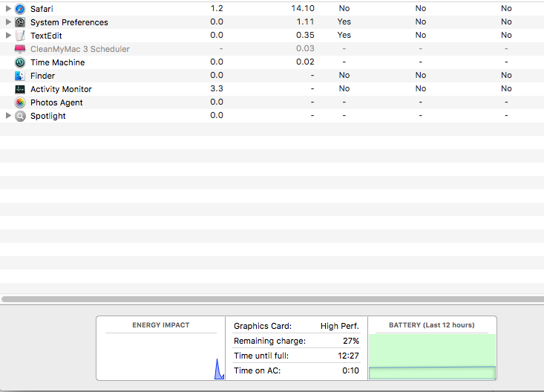Click the Spotlight magnifier icon
Screen dimensions: 544x392
pos(20,116)
